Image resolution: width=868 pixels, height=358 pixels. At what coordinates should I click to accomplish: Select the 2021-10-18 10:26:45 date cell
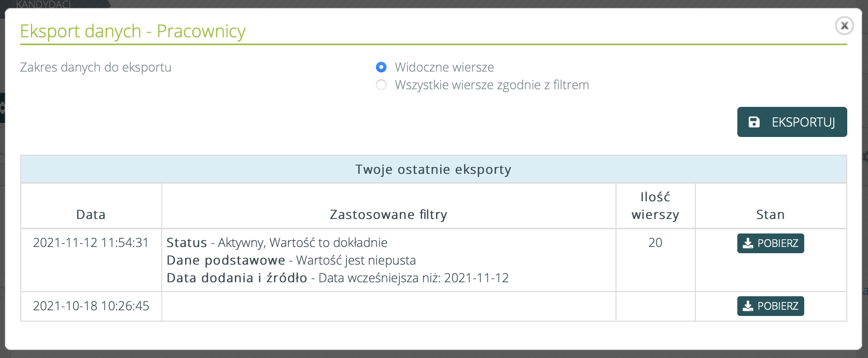click(x=91, y=306)
